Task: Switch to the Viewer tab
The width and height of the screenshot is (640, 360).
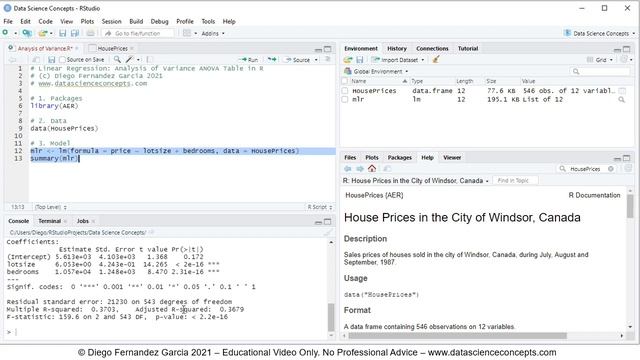Action: 452,158
